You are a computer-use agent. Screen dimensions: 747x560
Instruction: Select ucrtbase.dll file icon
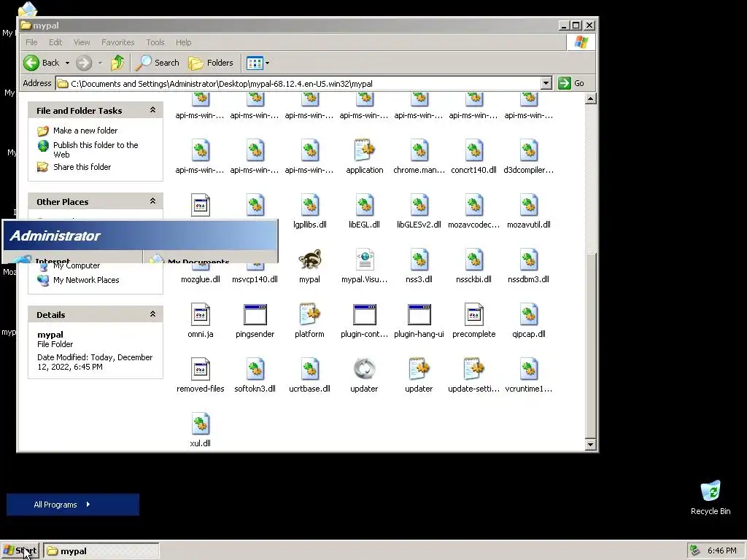(x=309, y=369)
